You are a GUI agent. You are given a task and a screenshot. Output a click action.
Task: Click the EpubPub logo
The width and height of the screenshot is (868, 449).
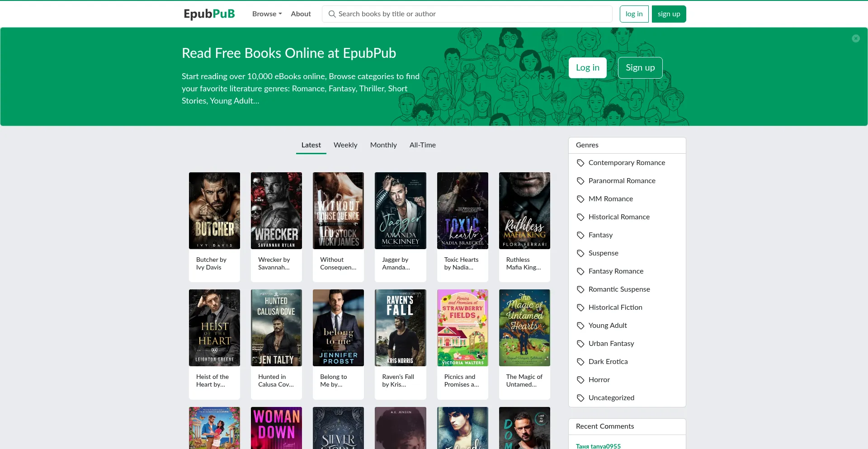pyautogui.click(x=209, y=14)
